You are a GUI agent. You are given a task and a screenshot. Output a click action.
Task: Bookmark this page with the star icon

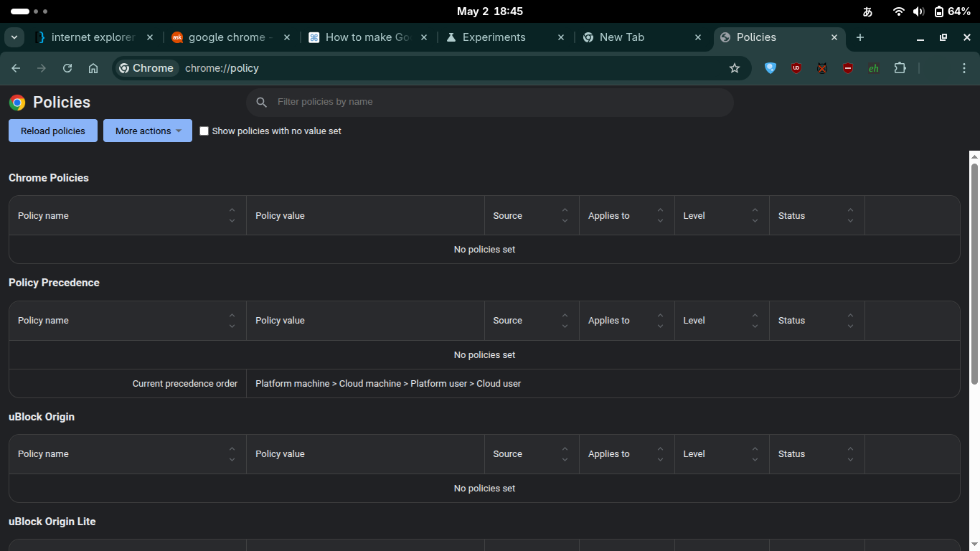point(735,68)
